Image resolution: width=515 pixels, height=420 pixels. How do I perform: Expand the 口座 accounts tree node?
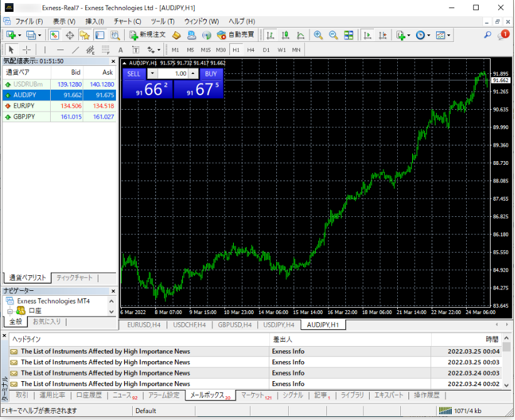point(9,311)
